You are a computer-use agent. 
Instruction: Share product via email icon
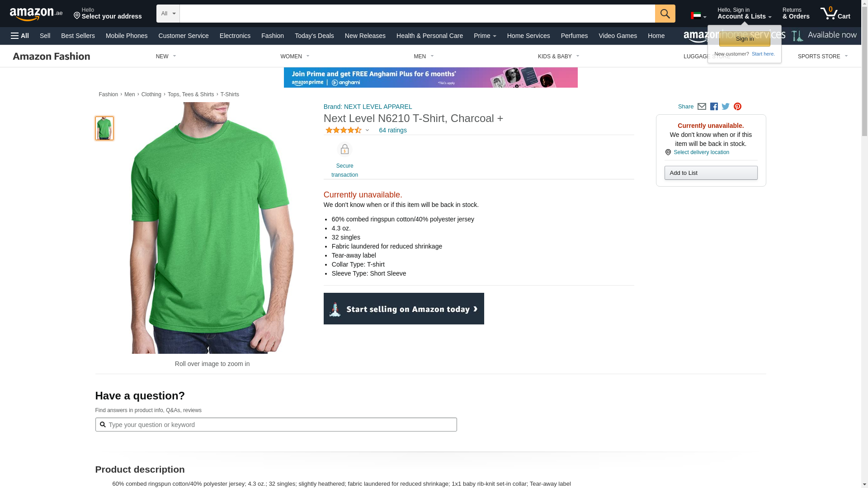(702, 107)
